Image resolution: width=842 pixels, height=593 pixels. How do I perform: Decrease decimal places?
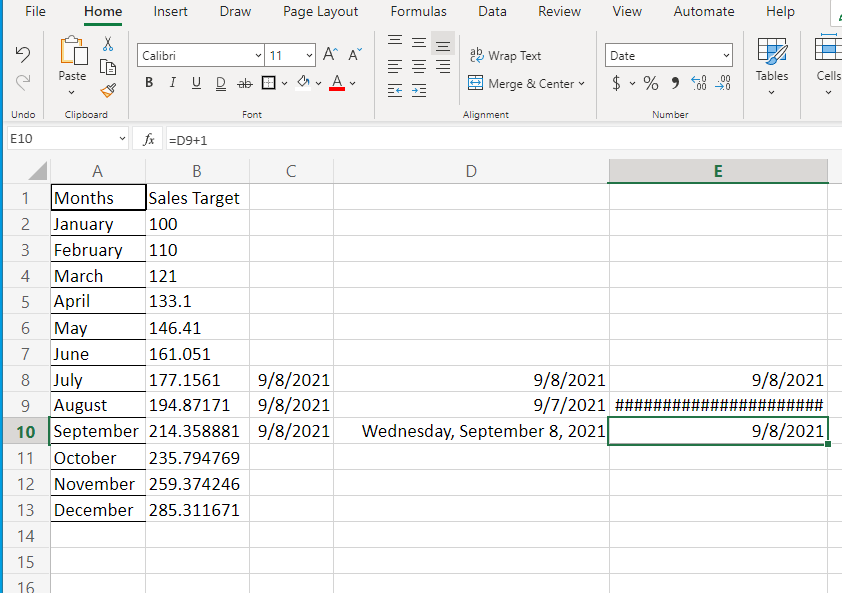tap(723, 84)
